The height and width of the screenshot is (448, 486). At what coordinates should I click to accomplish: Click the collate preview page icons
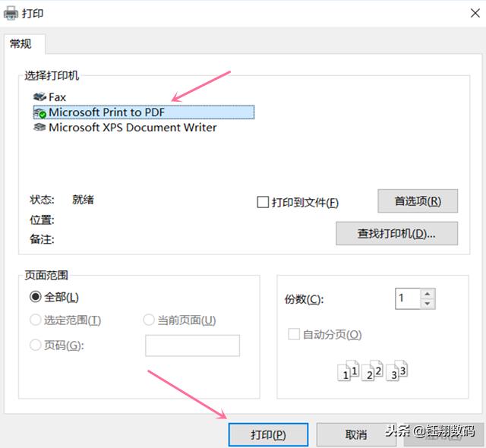(372, 371)
